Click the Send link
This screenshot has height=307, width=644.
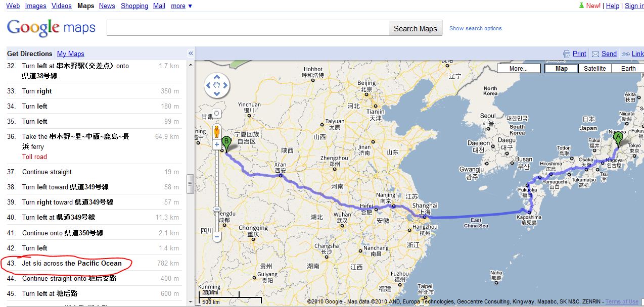(x=609, y=54)
